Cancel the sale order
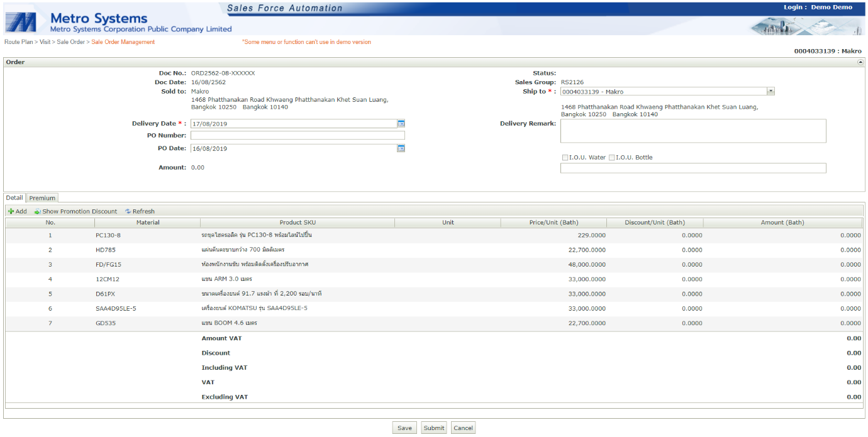Screen dimensions: 868x437 463,428
